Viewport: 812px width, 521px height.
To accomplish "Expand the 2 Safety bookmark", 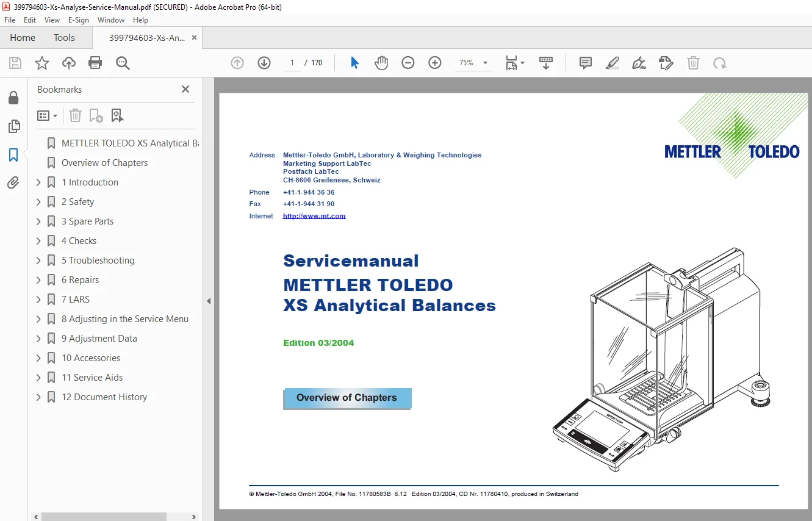I will [x=38, y=202].
